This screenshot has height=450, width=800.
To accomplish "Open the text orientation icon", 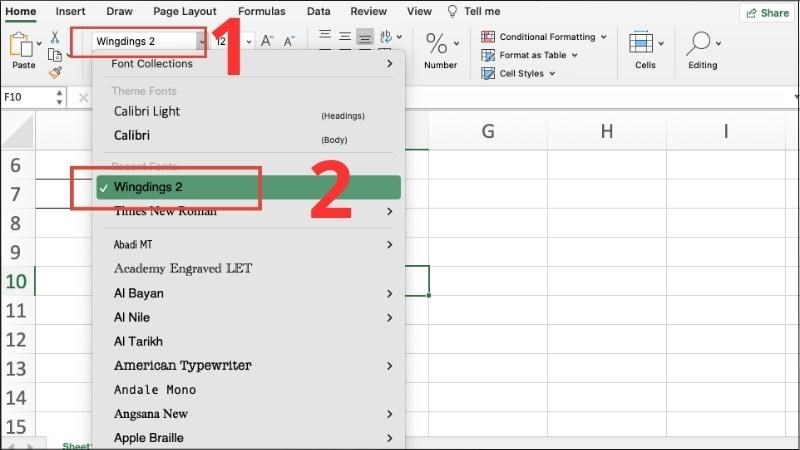I will [x=386, y=36].
